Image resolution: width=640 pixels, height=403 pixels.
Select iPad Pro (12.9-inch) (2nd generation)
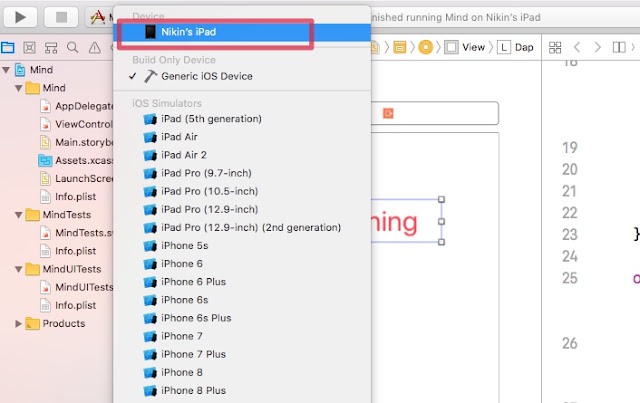pos(242,227)
